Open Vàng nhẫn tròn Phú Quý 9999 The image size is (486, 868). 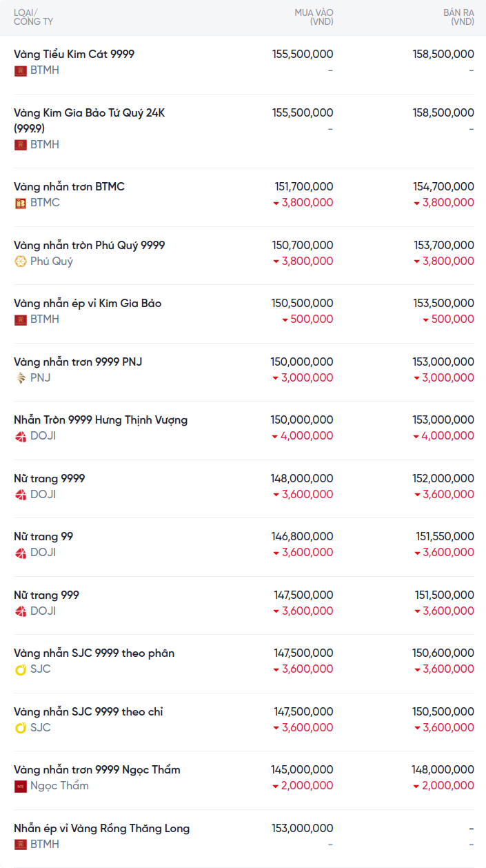click(x=89, y=246)
